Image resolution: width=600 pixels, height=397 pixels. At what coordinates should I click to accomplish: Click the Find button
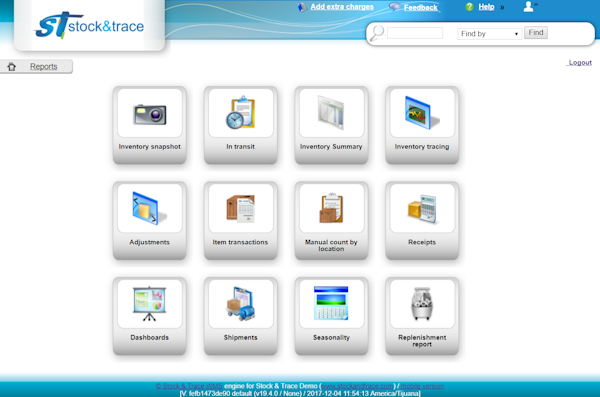pyautogui.click(x=536, y=33)
